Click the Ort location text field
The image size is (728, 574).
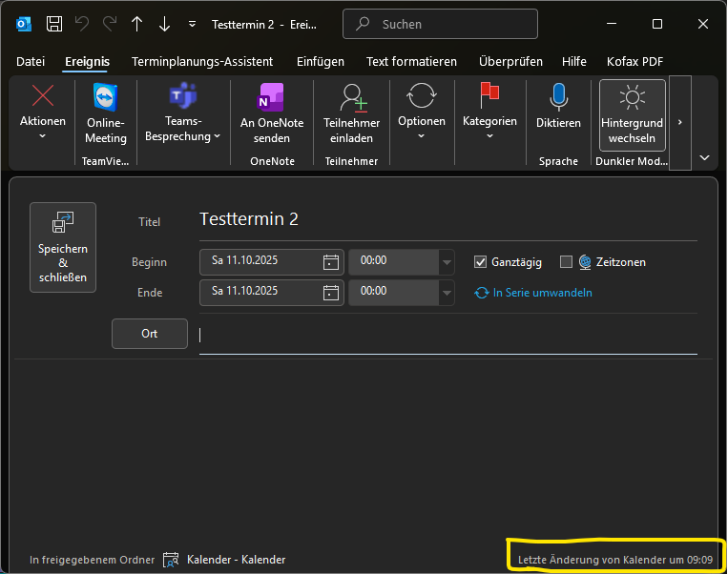click(x=447, y=335)
